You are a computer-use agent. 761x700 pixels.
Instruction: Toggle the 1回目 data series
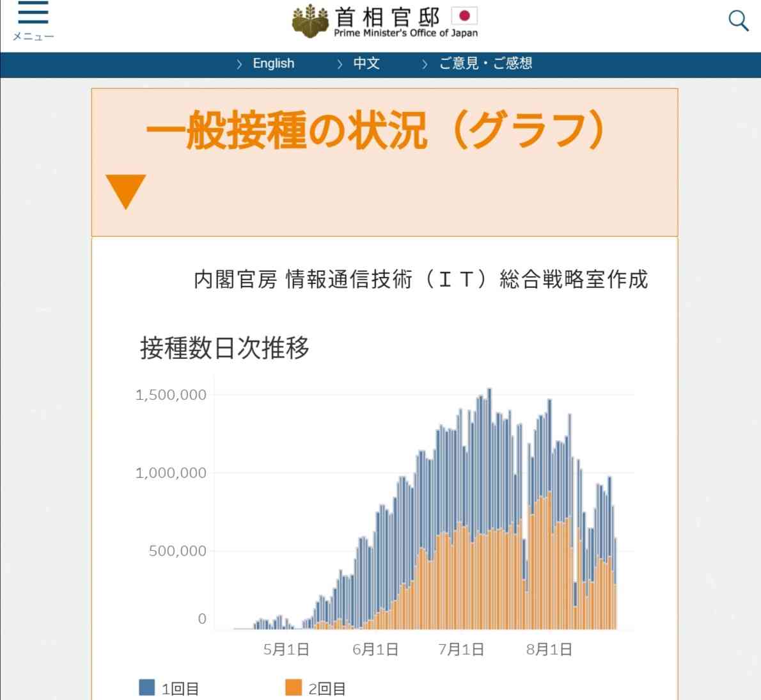click(x=181, y=688)
